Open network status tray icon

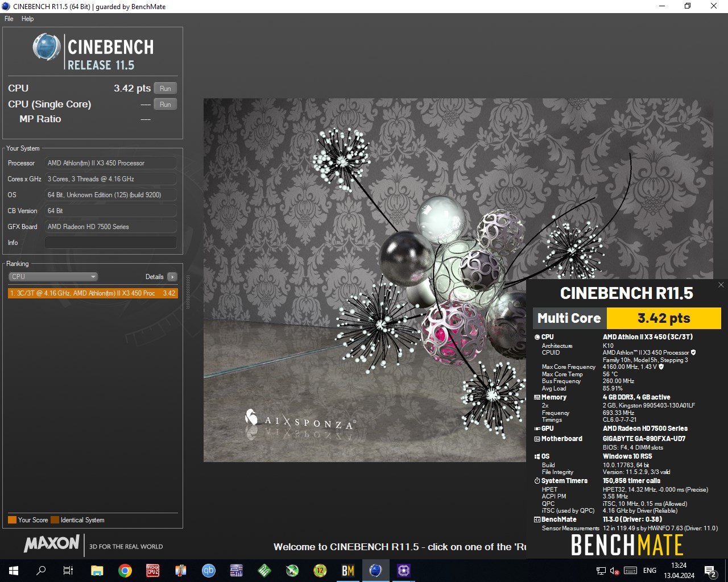pyautogui.click(x=601, y=571)
